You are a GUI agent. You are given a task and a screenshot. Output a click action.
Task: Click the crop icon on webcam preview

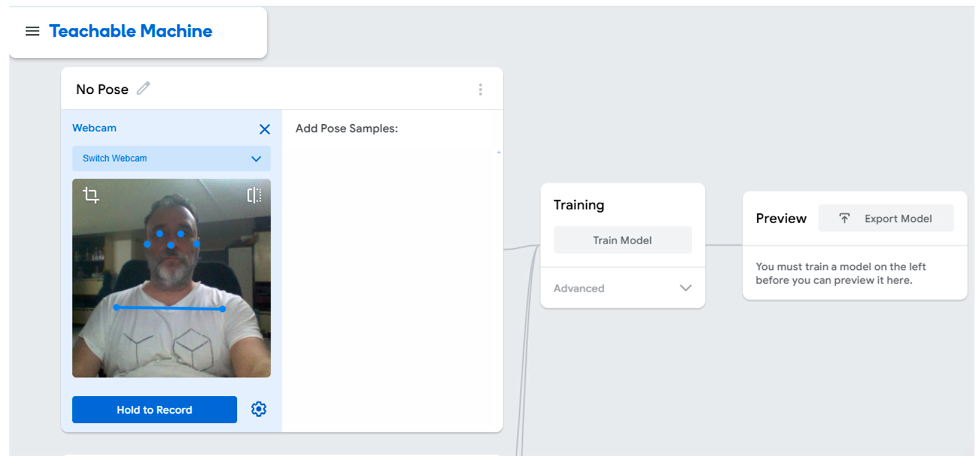coord(91,195)
